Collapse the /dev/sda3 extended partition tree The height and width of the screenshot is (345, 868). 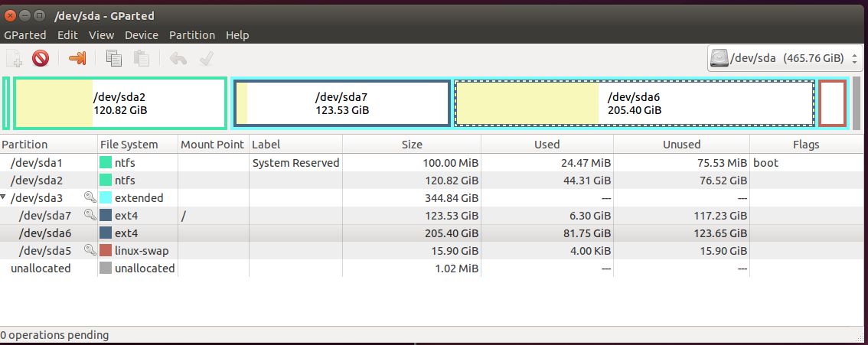pyautogui.click(x=4, y=198)
